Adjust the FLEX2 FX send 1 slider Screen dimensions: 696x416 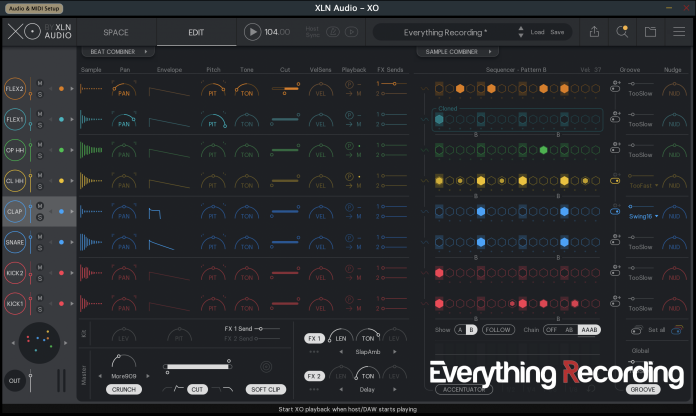tap(394, 83)
